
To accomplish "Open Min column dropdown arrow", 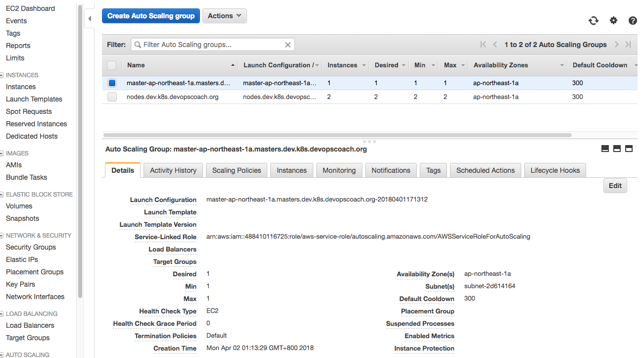I will (433, 65).
